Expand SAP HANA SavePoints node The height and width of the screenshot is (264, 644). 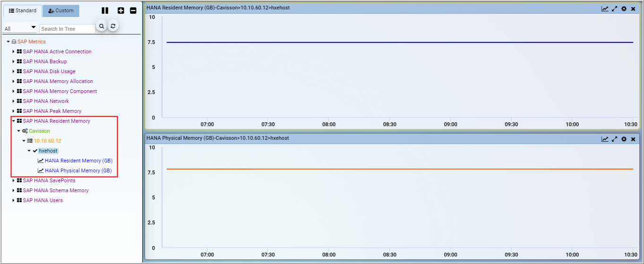click(14, 180)
